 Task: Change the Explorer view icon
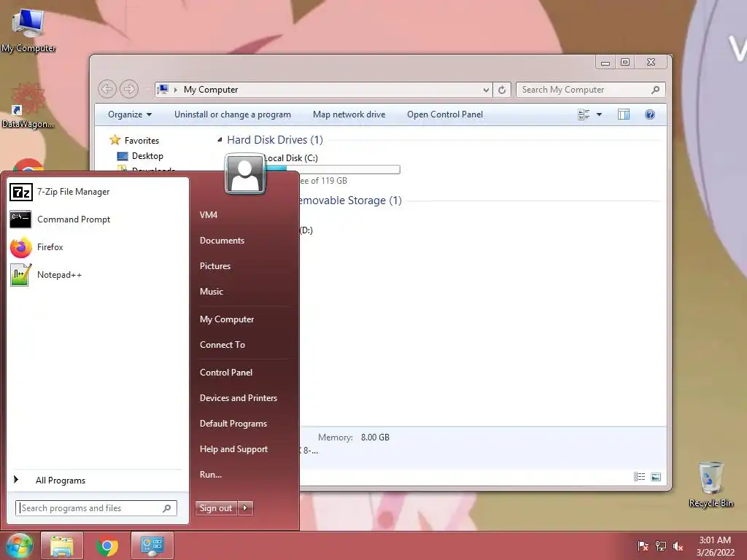tap(584, 114)
